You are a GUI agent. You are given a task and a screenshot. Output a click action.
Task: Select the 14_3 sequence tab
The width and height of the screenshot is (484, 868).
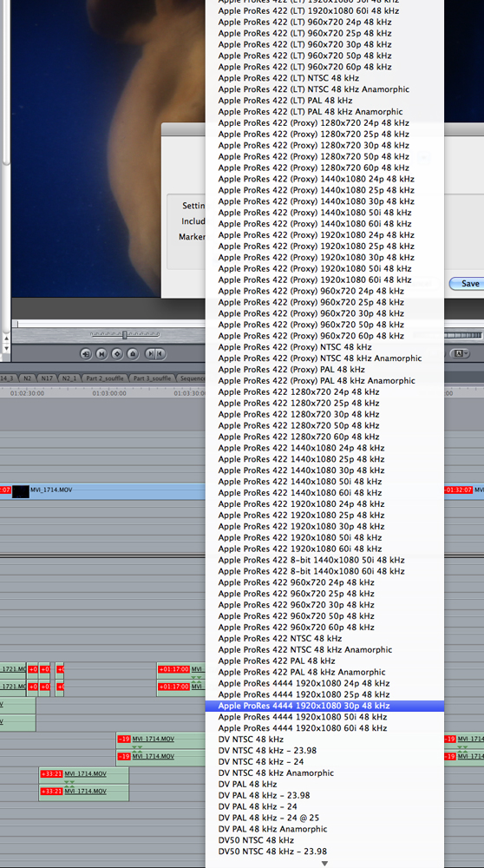pyautogui.click(x=7, y=378)
